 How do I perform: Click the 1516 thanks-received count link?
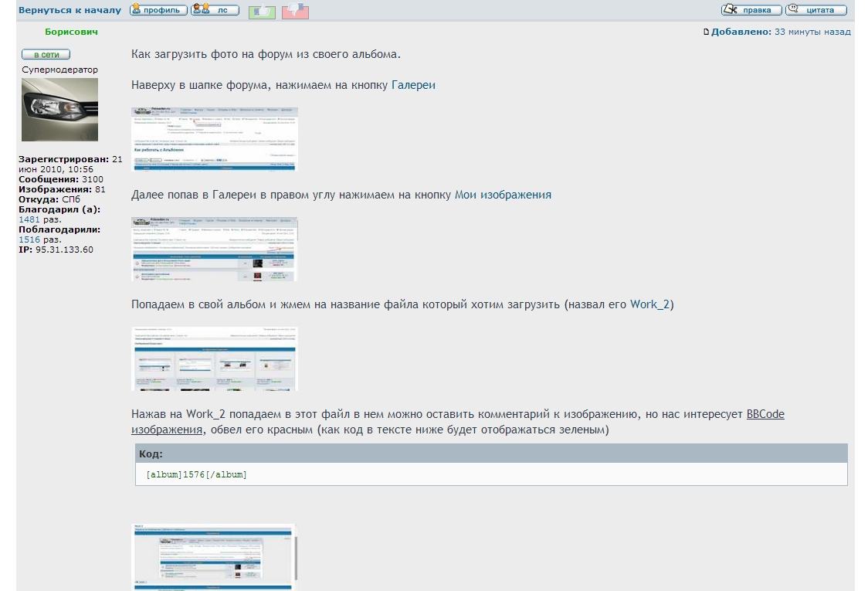coord(29,239)
